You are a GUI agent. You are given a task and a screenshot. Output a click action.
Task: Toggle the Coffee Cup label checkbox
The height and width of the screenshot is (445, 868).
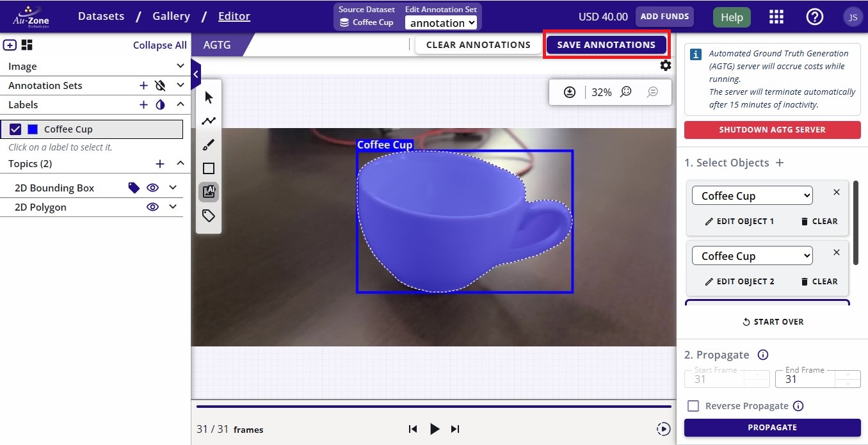pos(16,129)
